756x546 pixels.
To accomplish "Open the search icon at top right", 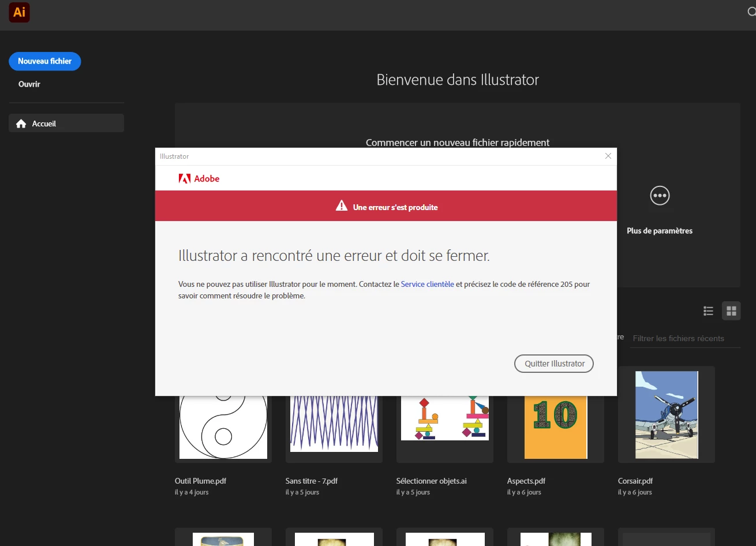I will click(751, 12).
